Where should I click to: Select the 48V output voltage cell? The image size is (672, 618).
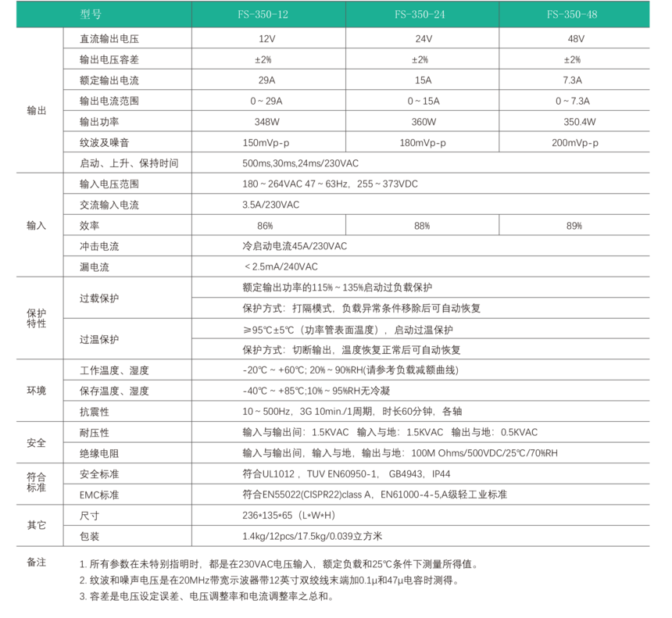tap(576, 39)
